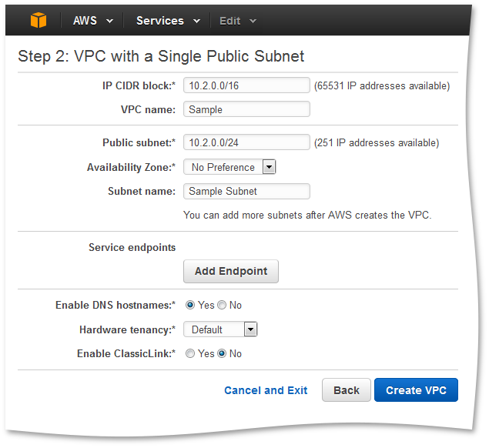Click the orange AWS cube logo

tap(39, 20)
